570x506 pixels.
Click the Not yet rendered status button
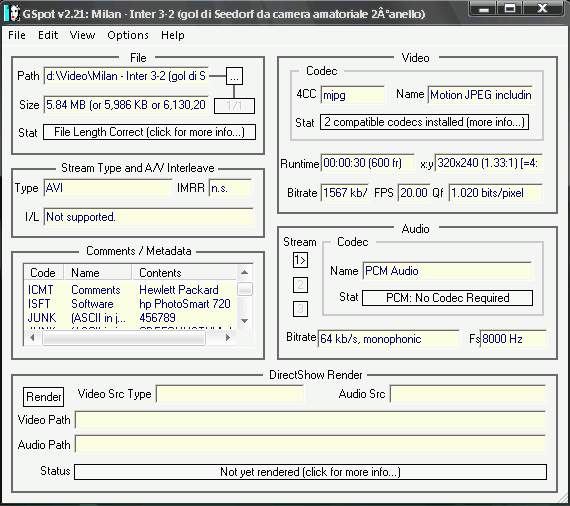310,472
